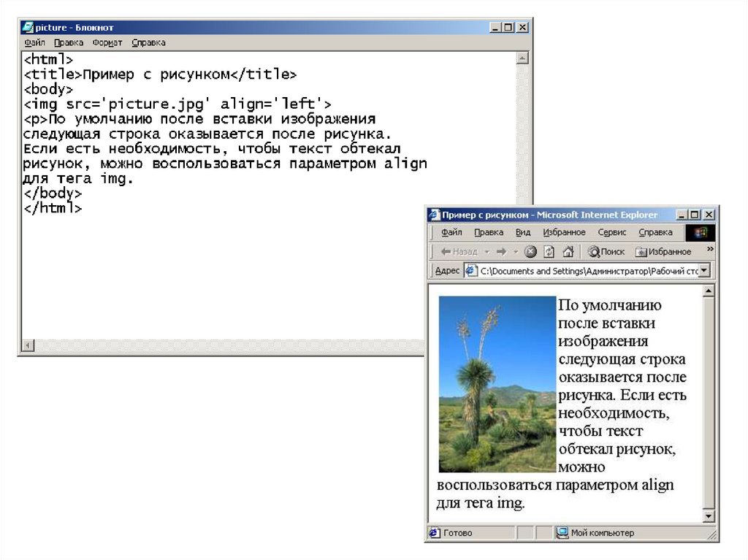Click the </body> line in Notepad
Screen dimensions: 748x560
(x=53, y=193)
